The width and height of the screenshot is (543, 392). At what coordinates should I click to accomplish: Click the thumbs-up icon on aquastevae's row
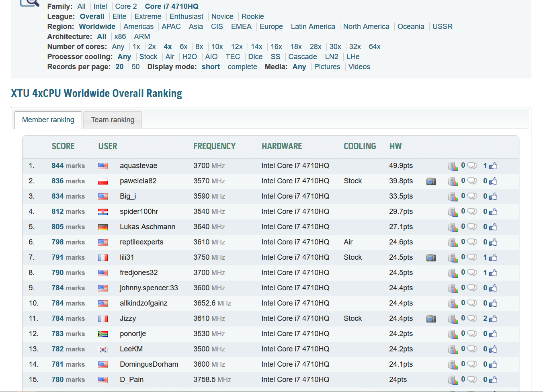pos(494,166)
